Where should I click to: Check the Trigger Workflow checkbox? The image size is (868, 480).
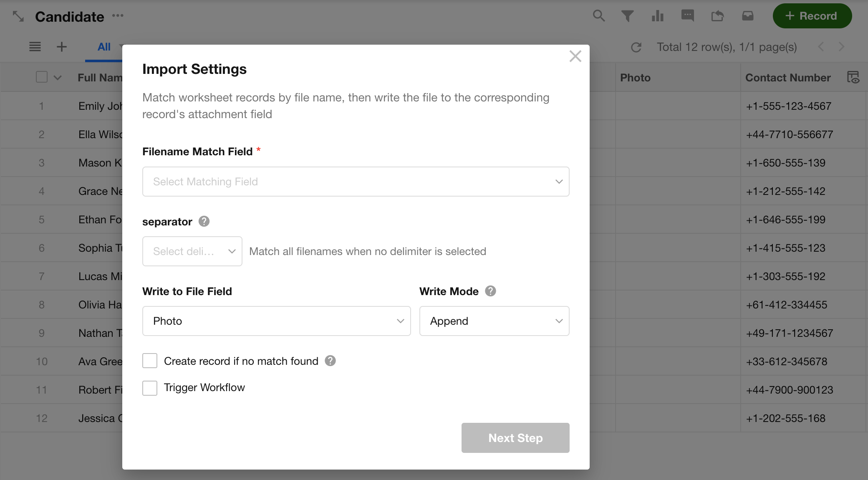[150, 388]
